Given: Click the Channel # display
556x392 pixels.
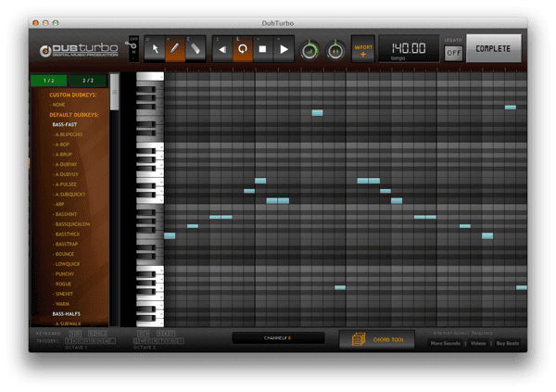Looking at the screenshot, I should pos(278,338).
